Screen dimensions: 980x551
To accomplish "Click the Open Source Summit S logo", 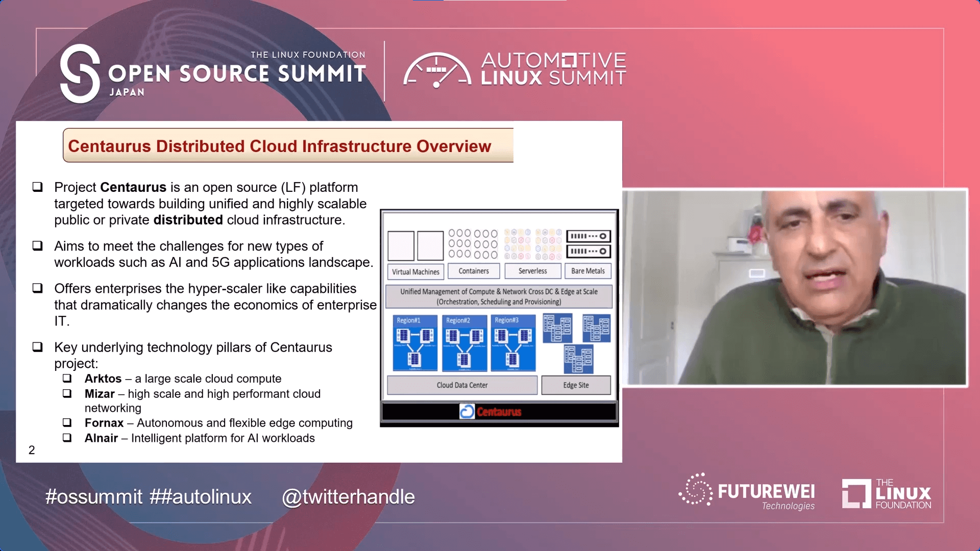I will click(x=80, y=73).
